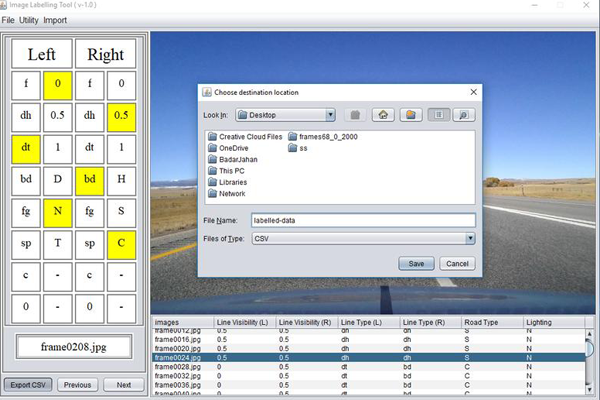Click the frame0208.jpg filename field

pyautogui.click(x=74, y=347)
